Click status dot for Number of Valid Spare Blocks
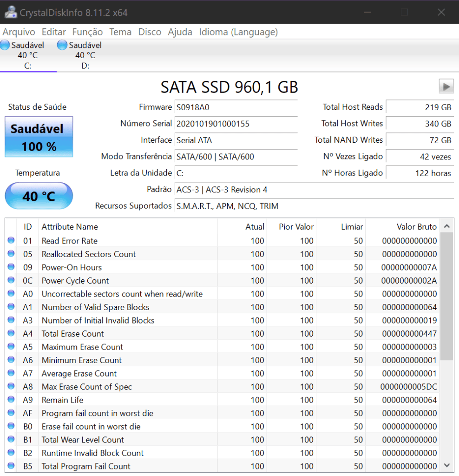 (x=11, y=307)
